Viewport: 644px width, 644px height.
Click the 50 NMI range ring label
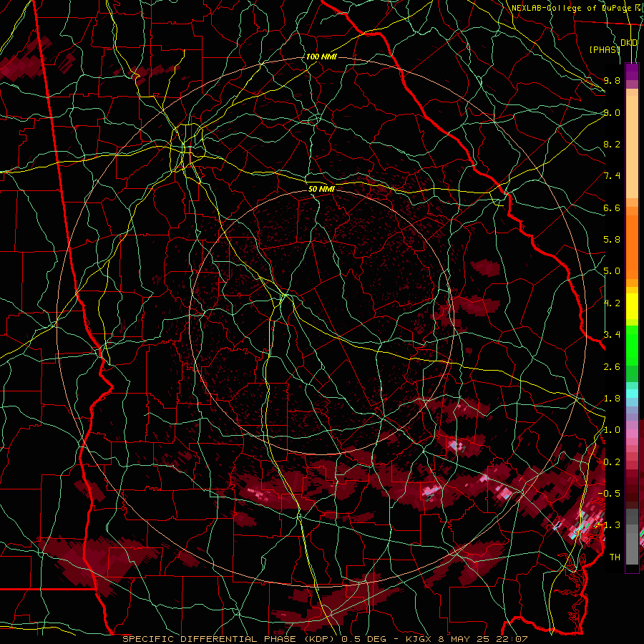click(x=321, y=189)
